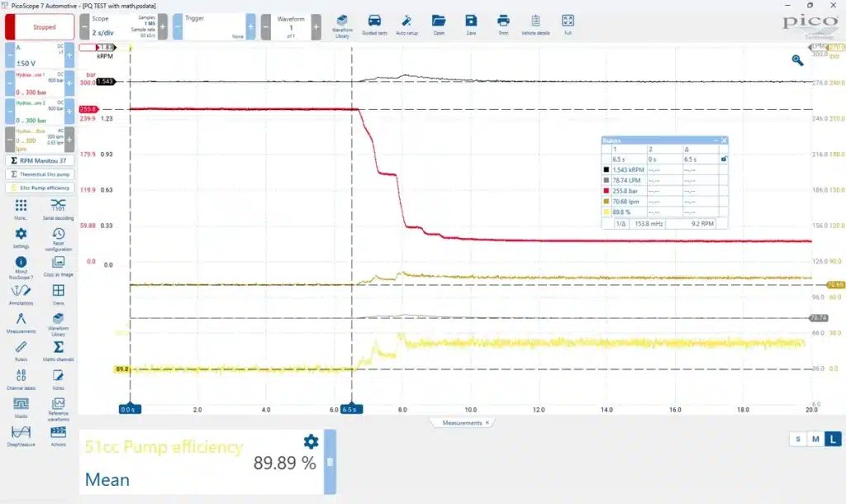The image size is (846, 504).
Task: Open the Annotations tool
Action: 21,294
